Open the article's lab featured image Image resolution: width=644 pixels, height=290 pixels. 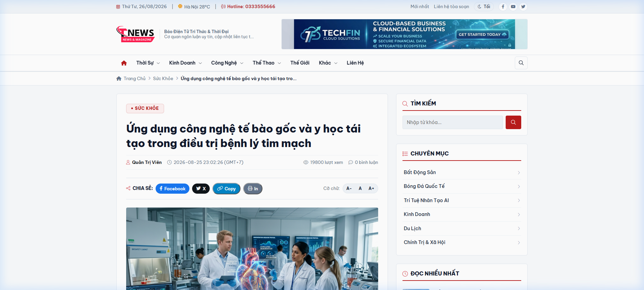point(252,248)
